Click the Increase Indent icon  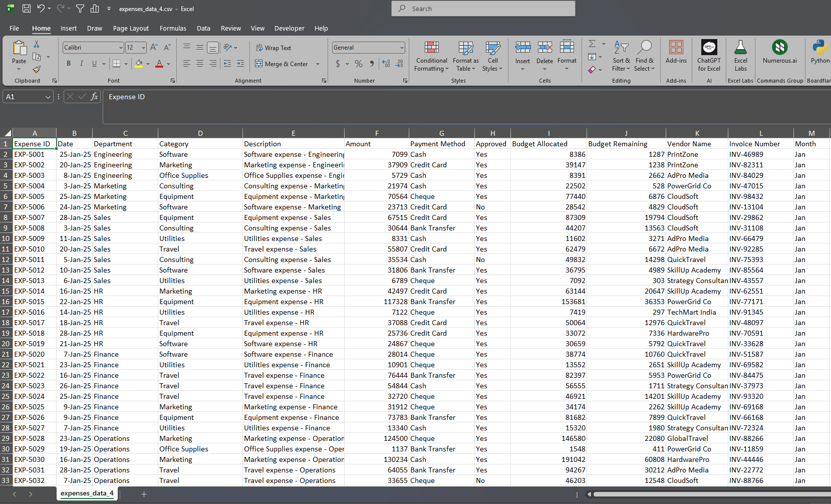tap(240, 64)
